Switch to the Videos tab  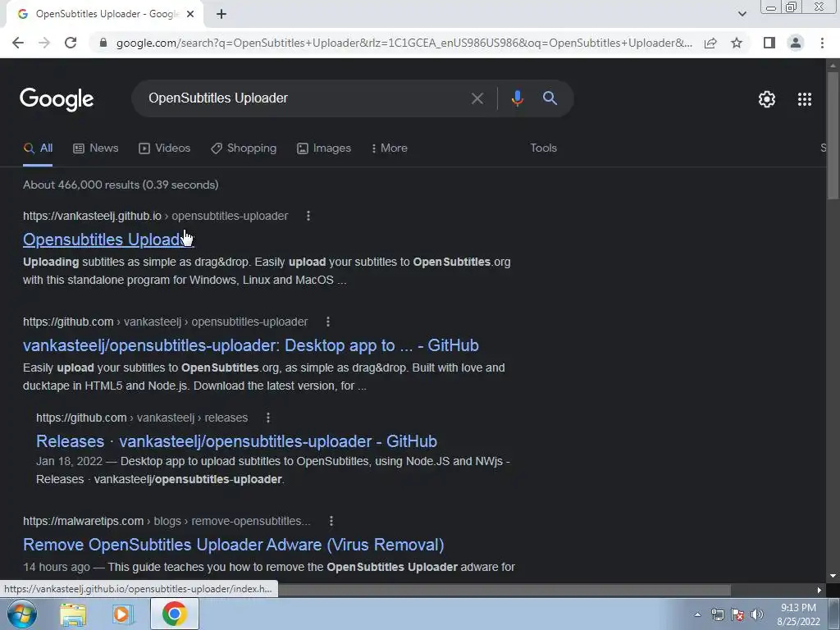[x=164, y=148]
